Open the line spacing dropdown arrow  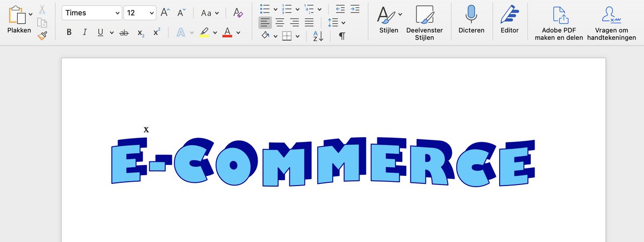(x=343, y=23)
